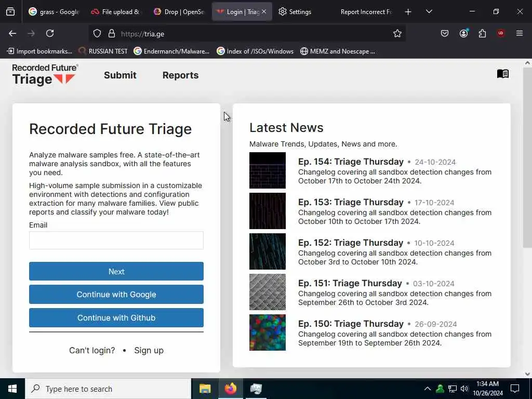Screen dimensions: 532x399
Task: Open Index of /ISOs/Windows bookmark
Action: [255, 51]
